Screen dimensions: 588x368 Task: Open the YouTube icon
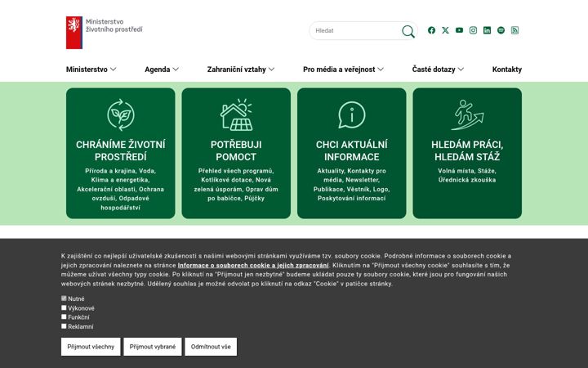[x=459, y=30]
